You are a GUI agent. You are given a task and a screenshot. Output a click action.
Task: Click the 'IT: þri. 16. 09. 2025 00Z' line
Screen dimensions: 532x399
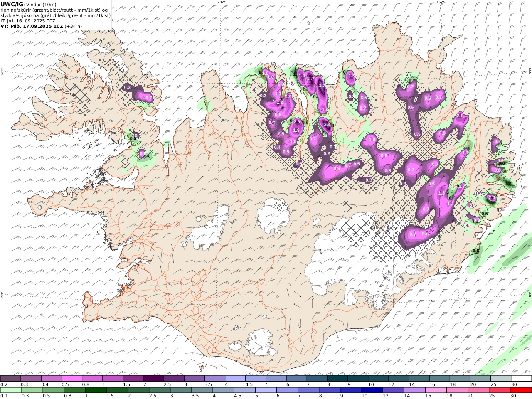(28, 20)
